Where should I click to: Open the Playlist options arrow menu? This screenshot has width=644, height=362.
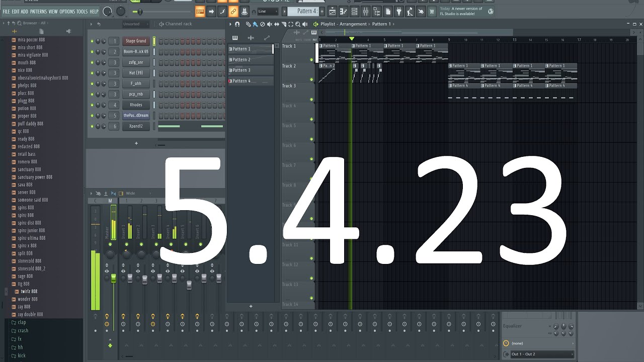(x=230, y=24)
